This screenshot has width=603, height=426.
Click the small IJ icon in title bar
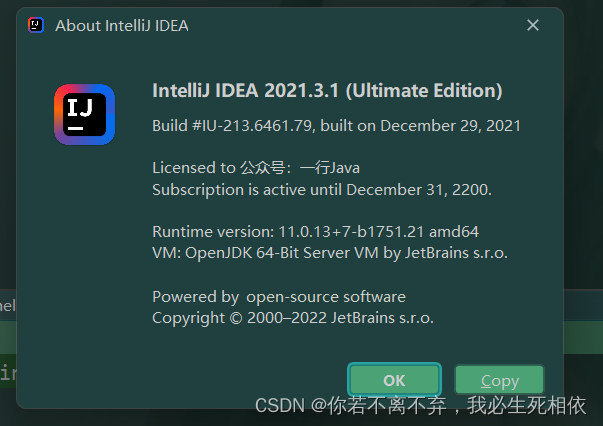(36, 25)
